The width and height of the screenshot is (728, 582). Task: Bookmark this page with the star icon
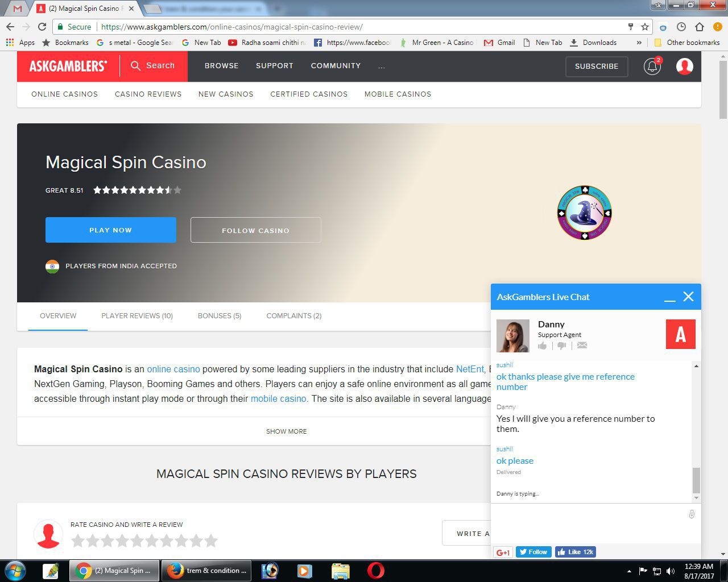[x=645, y=27]
